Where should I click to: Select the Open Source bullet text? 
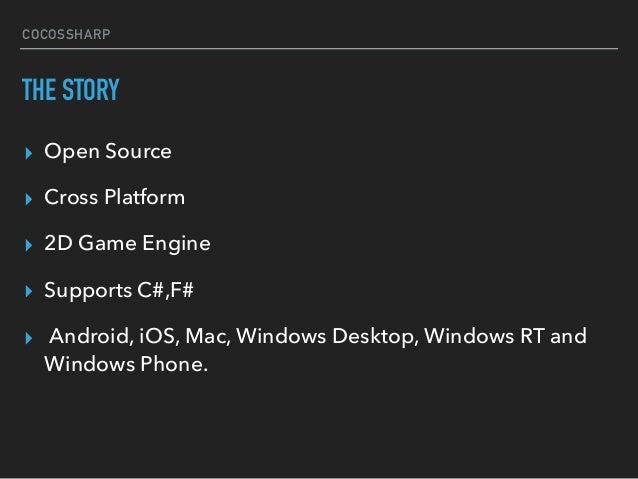tap(108, 152)
